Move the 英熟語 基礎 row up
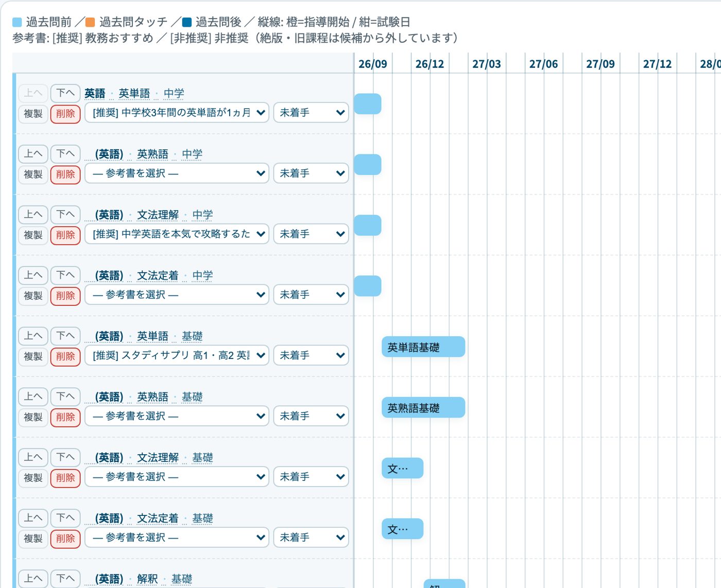The image size is (721, 588). (33, 397)
